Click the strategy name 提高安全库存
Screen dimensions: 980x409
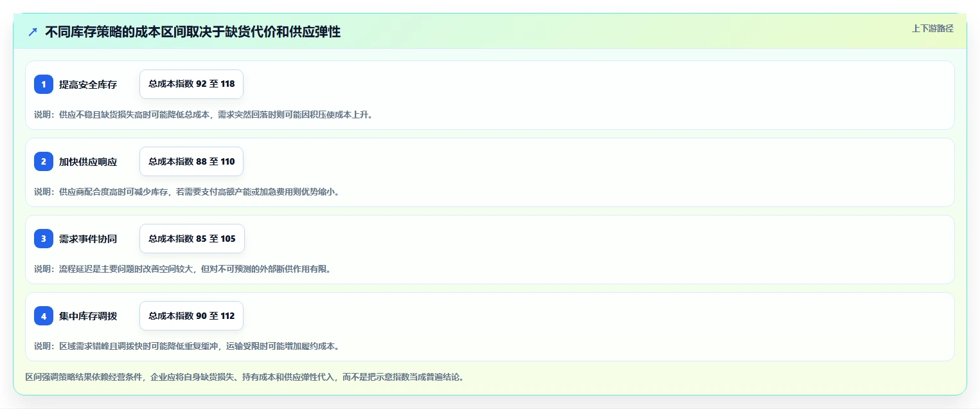pyautogui.click(x=88, y=84)
